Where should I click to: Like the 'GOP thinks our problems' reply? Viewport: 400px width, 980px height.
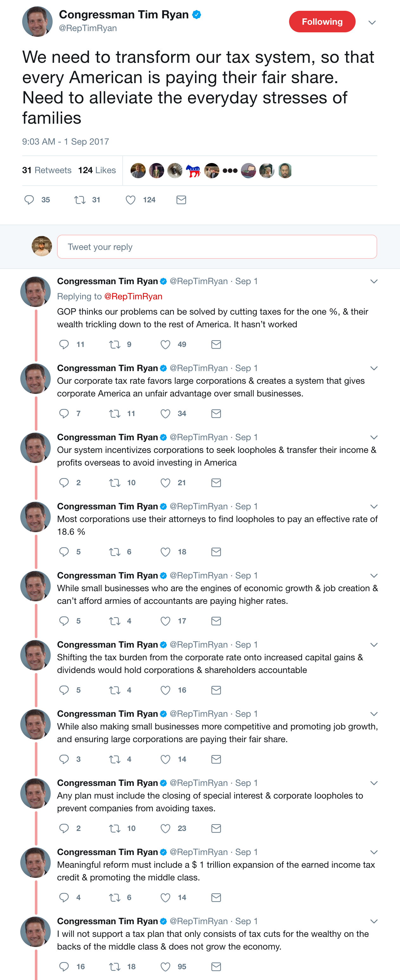165,344
